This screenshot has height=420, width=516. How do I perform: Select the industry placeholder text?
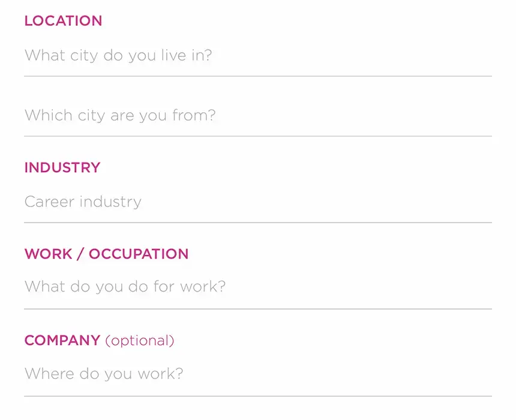[82, 202]
